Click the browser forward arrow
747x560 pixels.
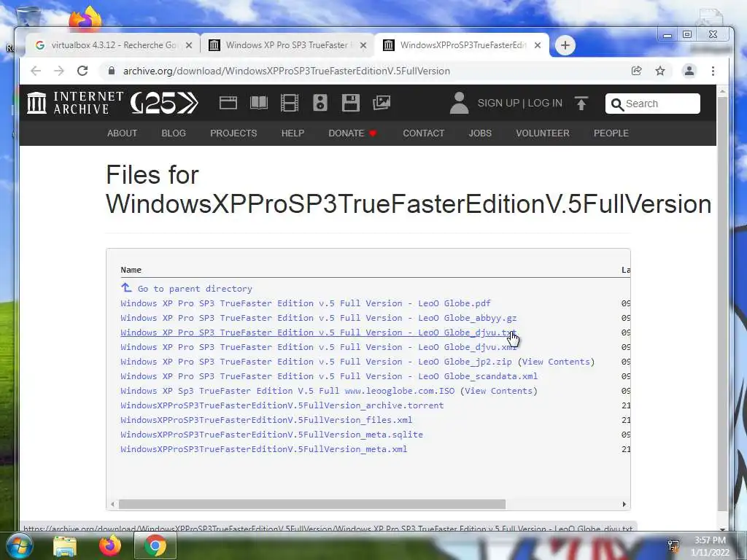pos(59,71)
